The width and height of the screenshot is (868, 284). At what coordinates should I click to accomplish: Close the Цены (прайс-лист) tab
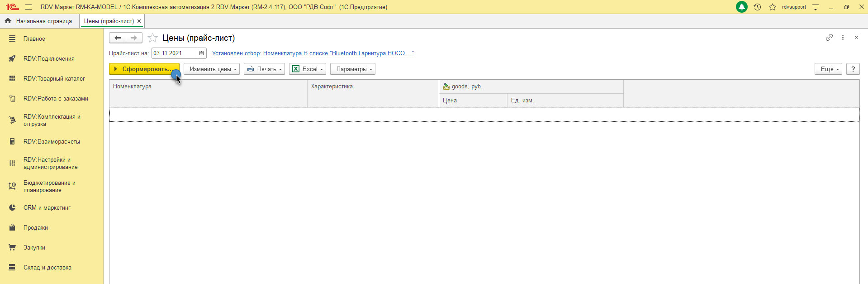(139, 21)
